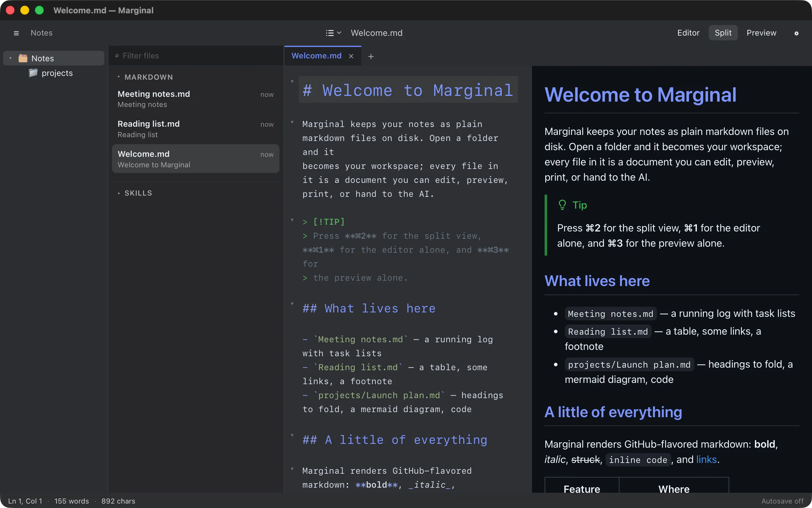Click the Meeting notes.md code in preview

pyautogui.click(x=610, y=314)
